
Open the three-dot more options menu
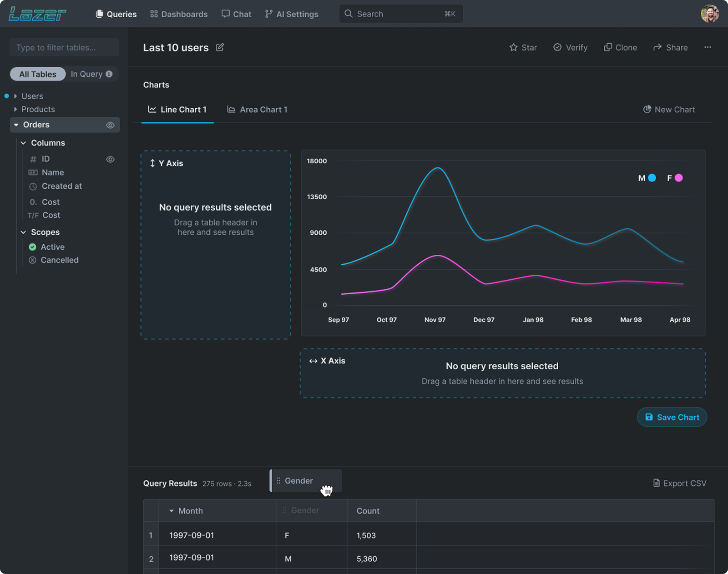point(708,47)
